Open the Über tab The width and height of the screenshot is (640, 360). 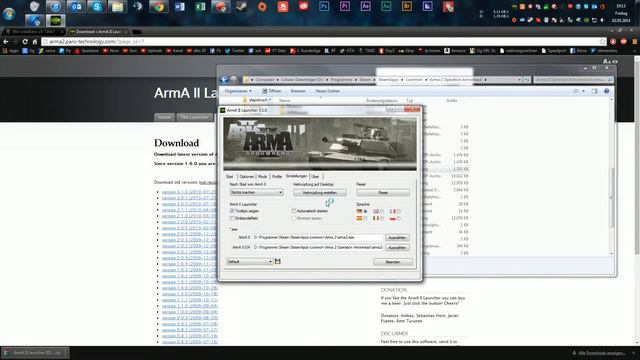[x=315, y=176]
